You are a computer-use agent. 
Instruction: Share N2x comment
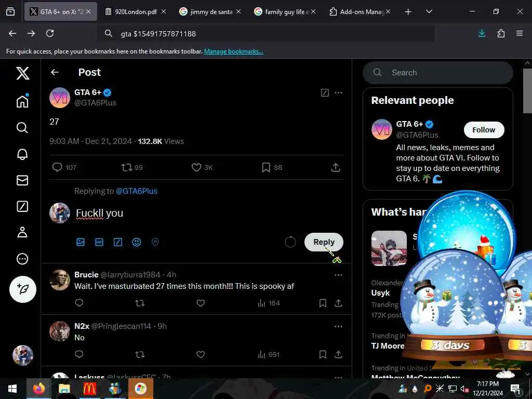[x=338, y=354]
